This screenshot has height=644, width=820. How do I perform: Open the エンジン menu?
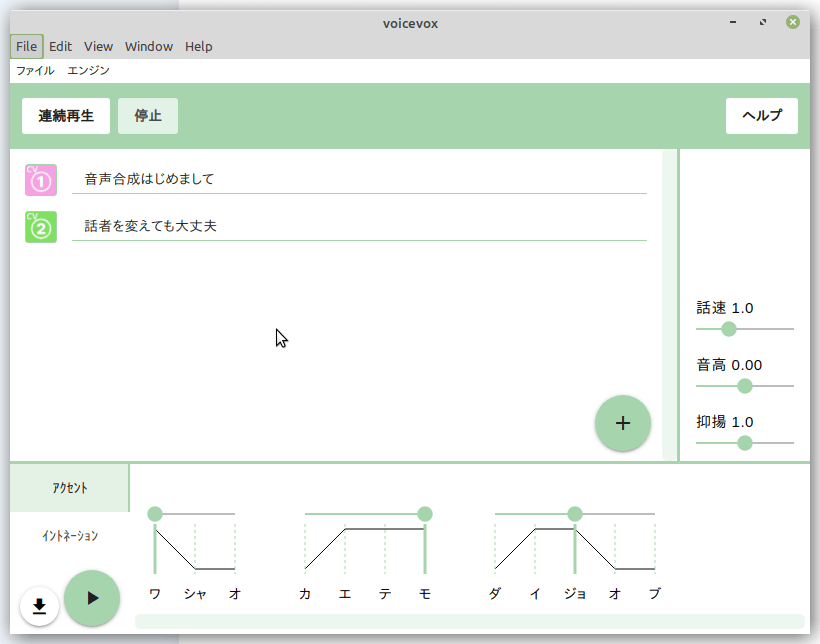88,71
